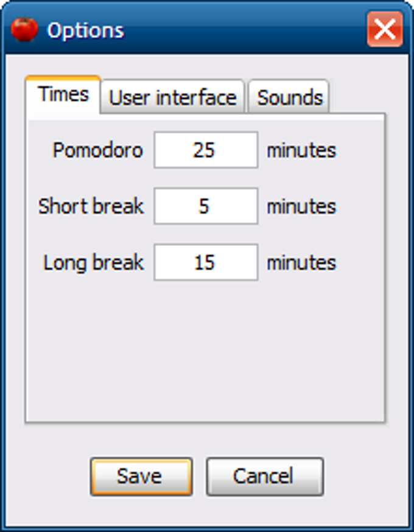Click the minutes label beside the Pomodoro field
The image size is (414, 532).
301,150
